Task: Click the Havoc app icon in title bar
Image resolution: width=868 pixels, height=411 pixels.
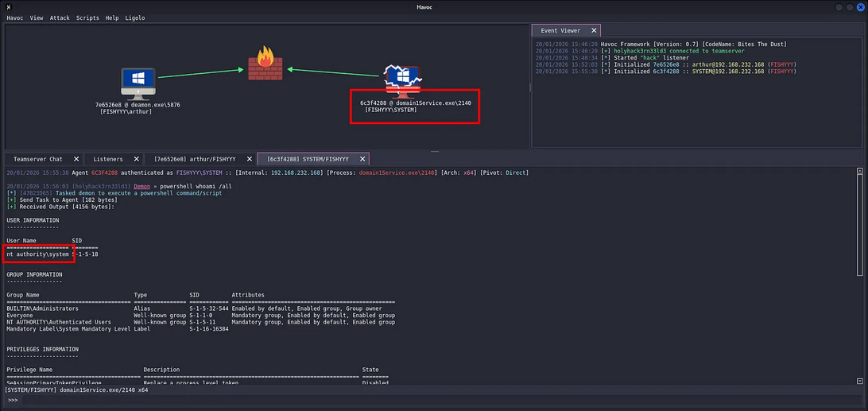Action: 8,6
